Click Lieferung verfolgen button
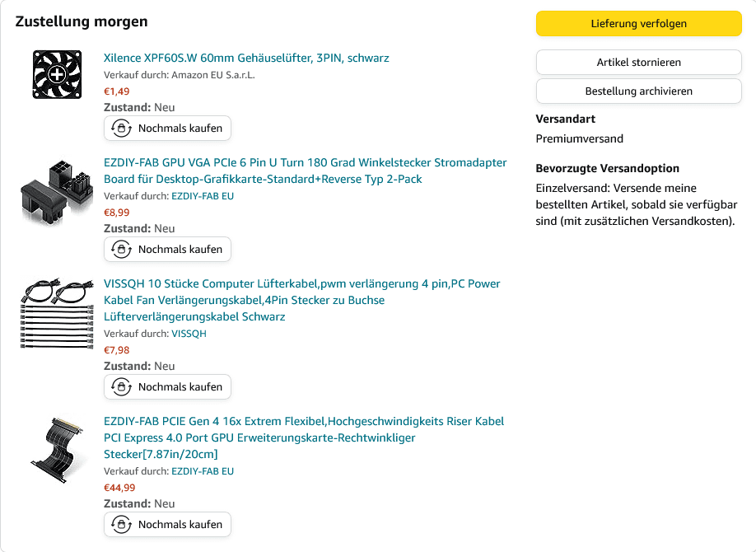The width and height of the screenshot is (756, 552). pos(639,24)
